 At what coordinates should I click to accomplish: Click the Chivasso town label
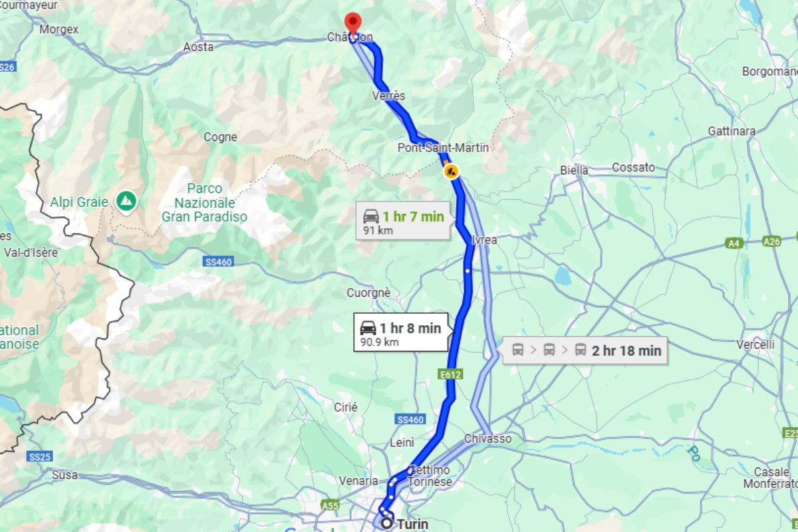coord(488,439)
